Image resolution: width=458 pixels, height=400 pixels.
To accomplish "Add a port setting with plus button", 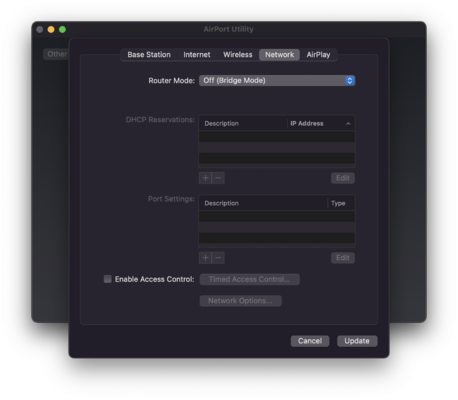I will [x=205, y=258].
